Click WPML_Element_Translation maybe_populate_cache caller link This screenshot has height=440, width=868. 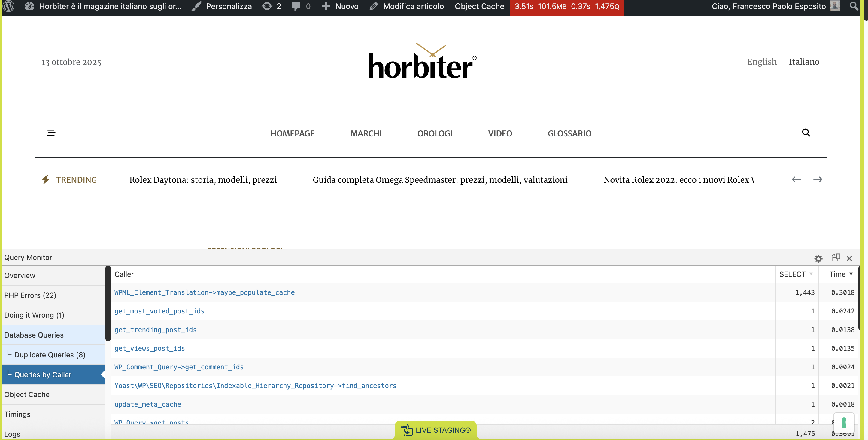click(x=204, y=293)
